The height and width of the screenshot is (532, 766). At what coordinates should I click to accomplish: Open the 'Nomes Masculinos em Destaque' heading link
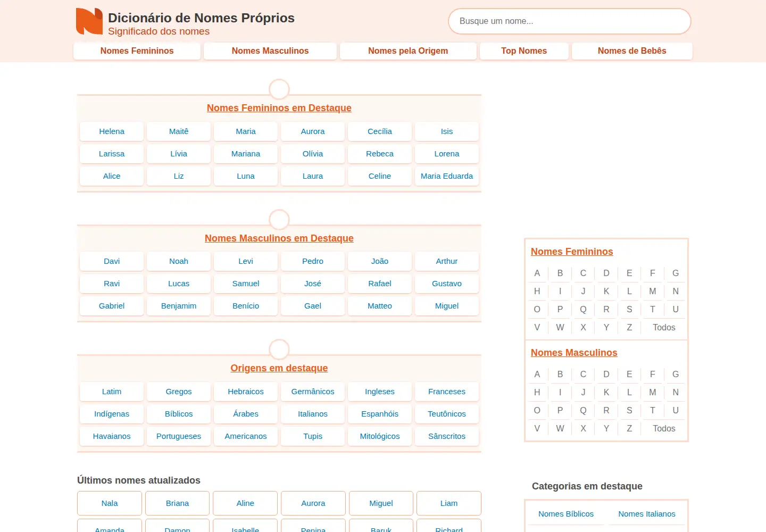point(279,238)
